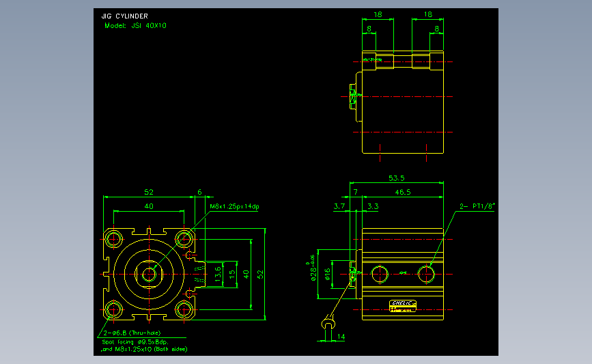Image resolution: width=592 pixels, height=364 pixels.
Task: Select the 'Model: JSI 40X10' label
Action: tap(136, 26)
